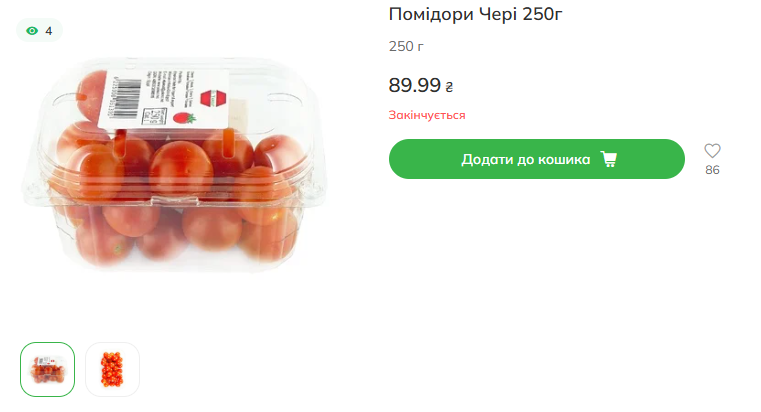Click the heart favorite icon

point(712,151)
